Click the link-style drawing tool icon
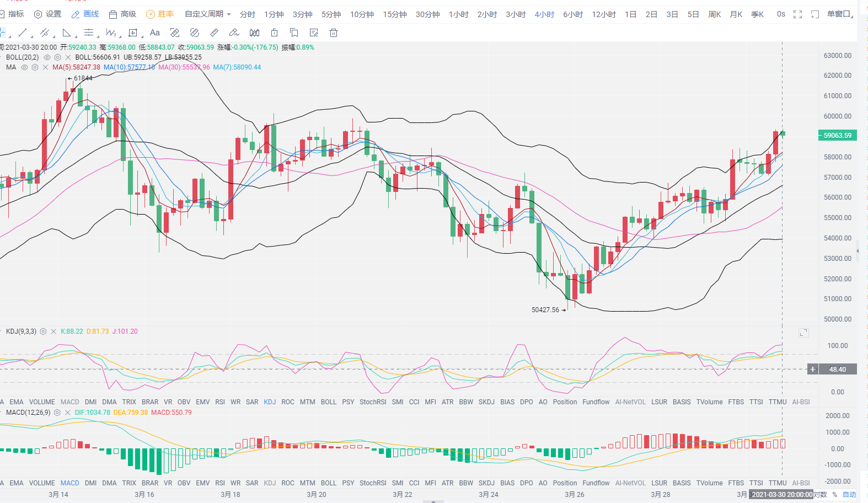 pos(195,33)
